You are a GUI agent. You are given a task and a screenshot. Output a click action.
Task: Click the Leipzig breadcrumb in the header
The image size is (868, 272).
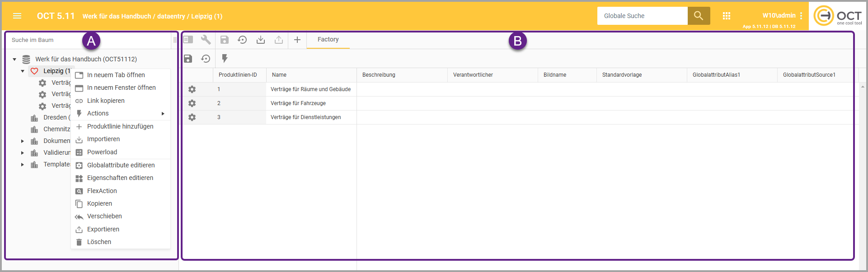(206, 16)
